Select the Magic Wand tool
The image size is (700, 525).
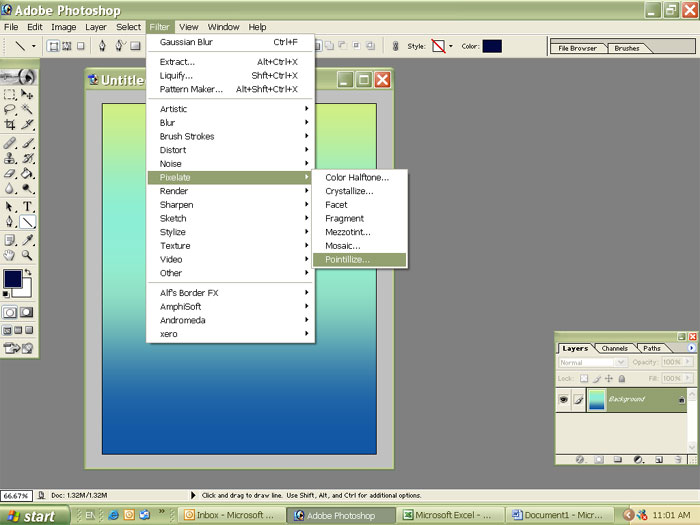pyautogui.click(x=27, y=109)
